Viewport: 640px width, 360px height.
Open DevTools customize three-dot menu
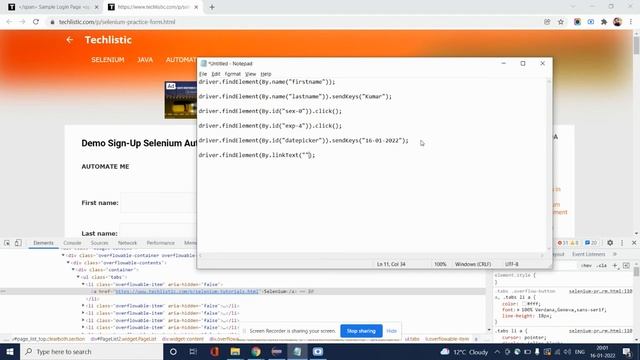[x=622, y=242]
